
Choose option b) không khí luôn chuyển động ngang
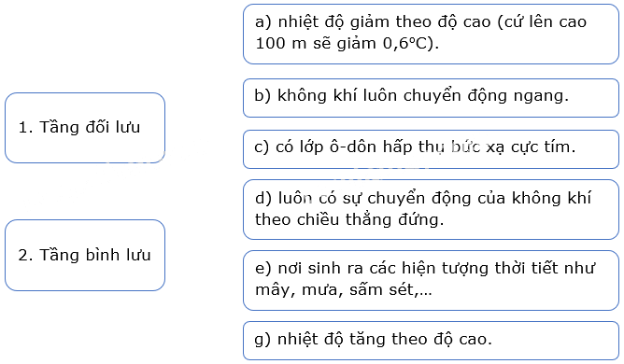tap(431, 98)
